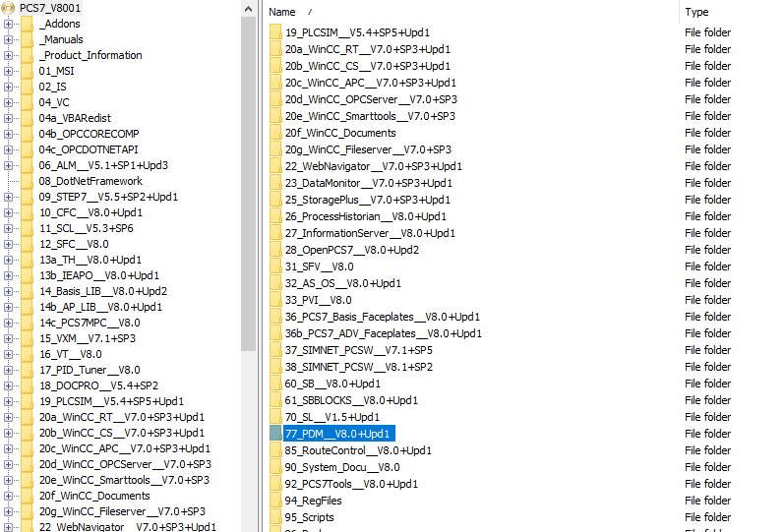Select 13b_IEAPO__V8.0+Upd1 in folder tree
This screenshot has height=532, width=784.
pyautogui.click(x=99, y=275)
